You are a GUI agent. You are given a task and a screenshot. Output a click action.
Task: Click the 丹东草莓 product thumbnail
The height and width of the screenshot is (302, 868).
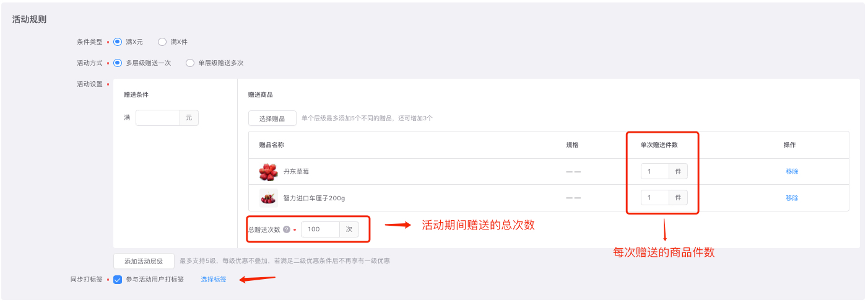(x=268, y=171)
